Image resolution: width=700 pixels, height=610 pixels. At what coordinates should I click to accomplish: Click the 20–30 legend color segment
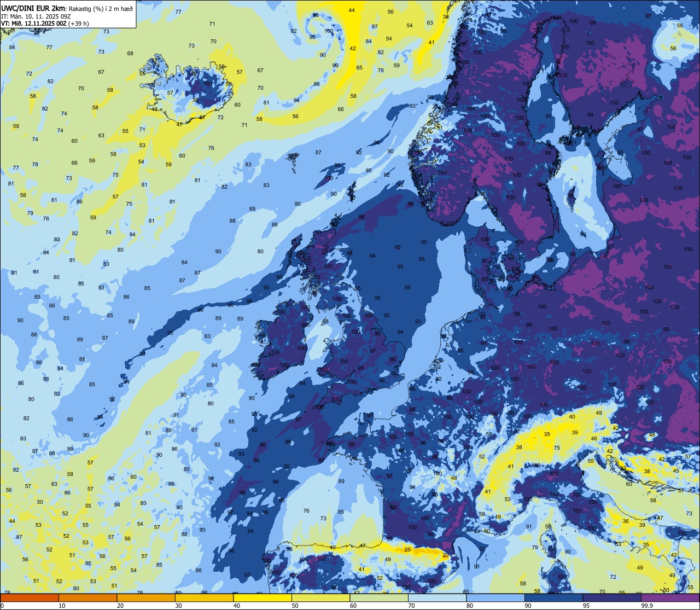point(146,598)
